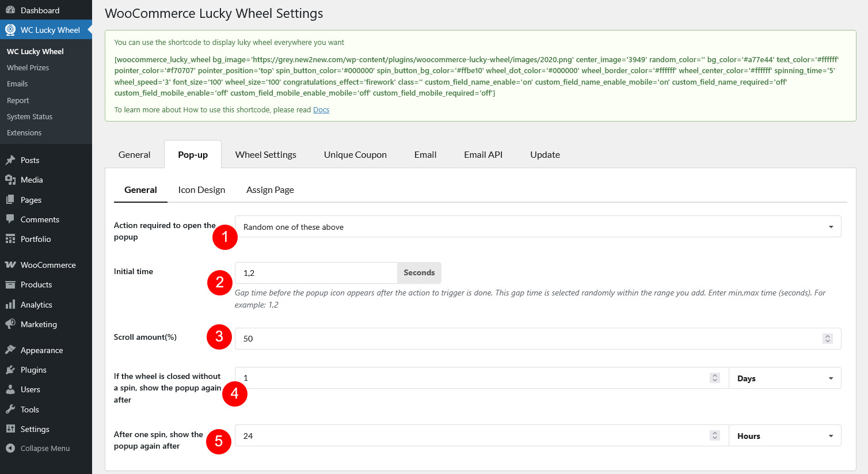Click the Dashboard gauge icon
Screen dimensions: 868x474
coord(10,10)
